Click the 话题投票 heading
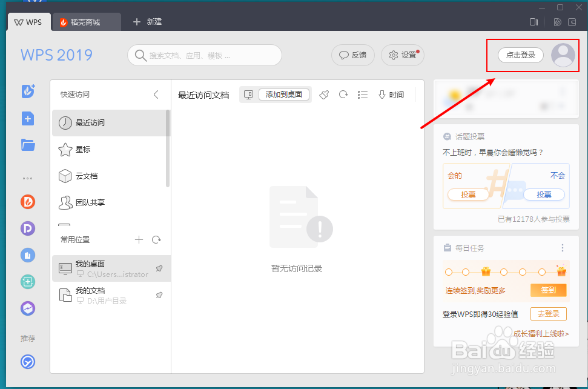The width and height of the screenshot is (588, 389). 470,136
